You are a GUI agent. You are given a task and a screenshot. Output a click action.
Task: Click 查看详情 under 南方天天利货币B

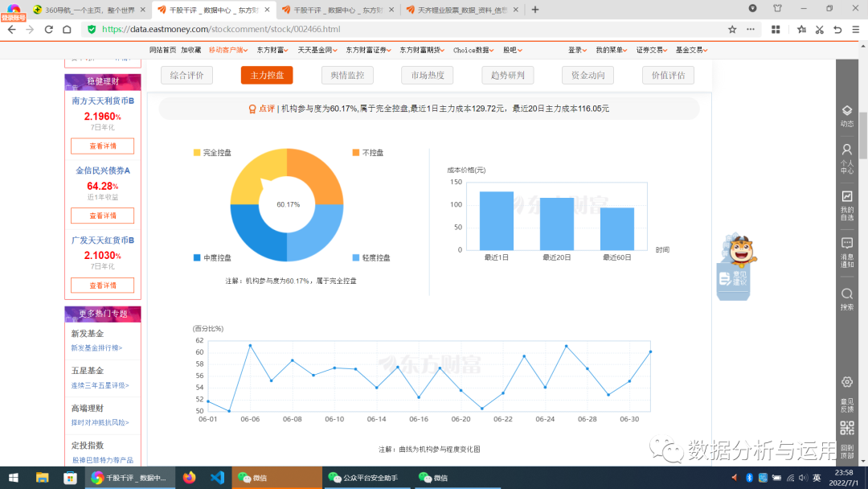(102, 146)
